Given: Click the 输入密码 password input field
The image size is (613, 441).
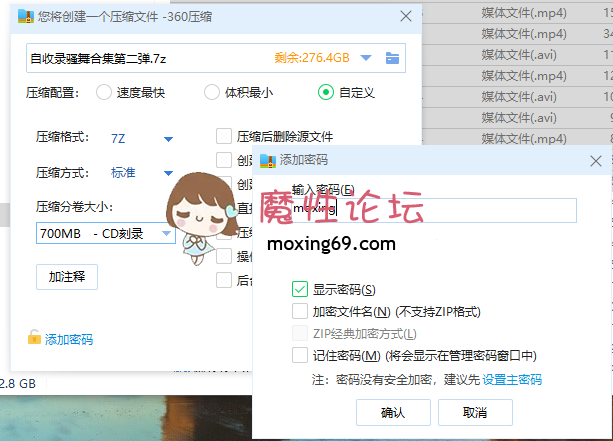Looking at the screenshot, I should tap(434, 210).
